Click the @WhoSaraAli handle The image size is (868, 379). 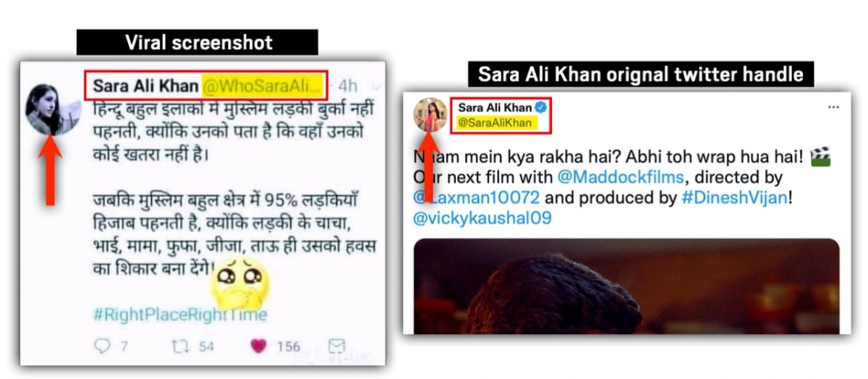[261, 86]
